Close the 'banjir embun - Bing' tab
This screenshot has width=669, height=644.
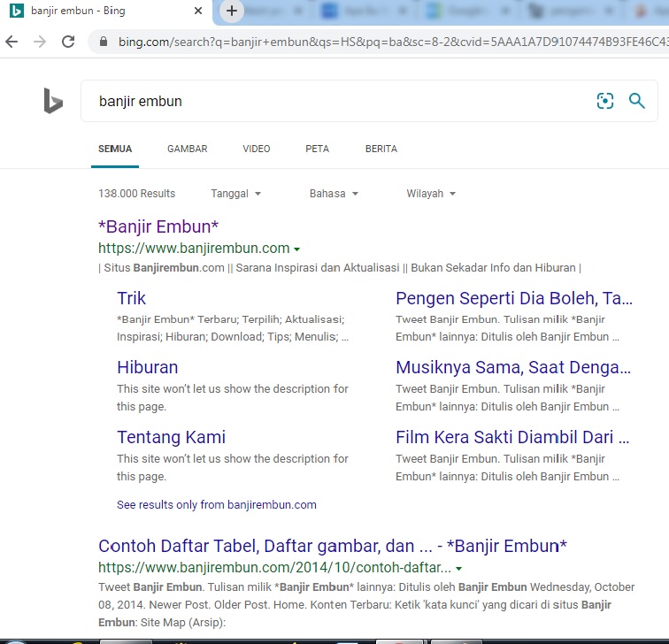point(198,11)
